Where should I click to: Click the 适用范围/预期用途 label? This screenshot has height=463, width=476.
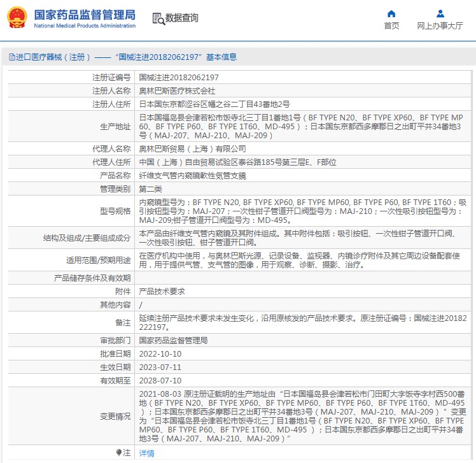click(x=99, y=260)
